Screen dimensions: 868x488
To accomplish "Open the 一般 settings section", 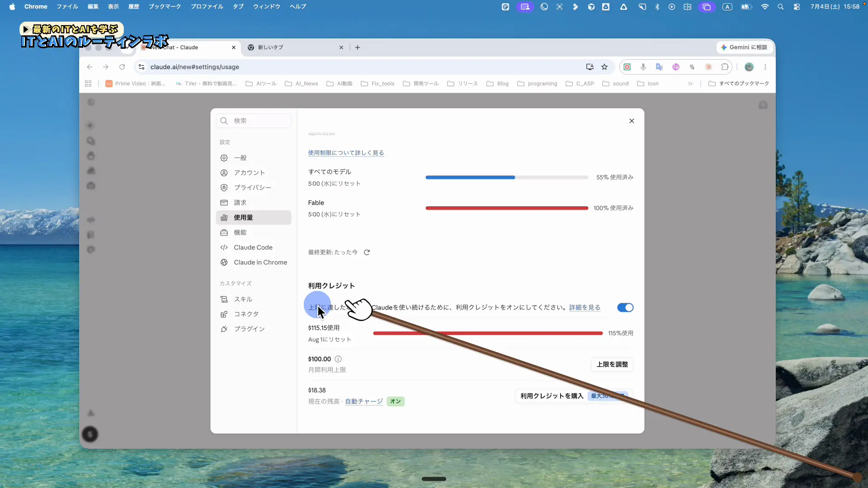I will [254, 158].
